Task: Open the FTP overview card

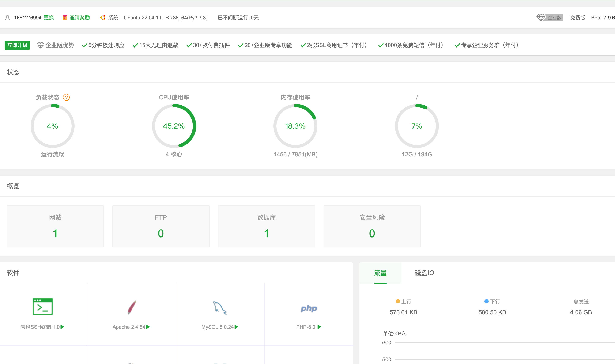Action: click(161, 226)
